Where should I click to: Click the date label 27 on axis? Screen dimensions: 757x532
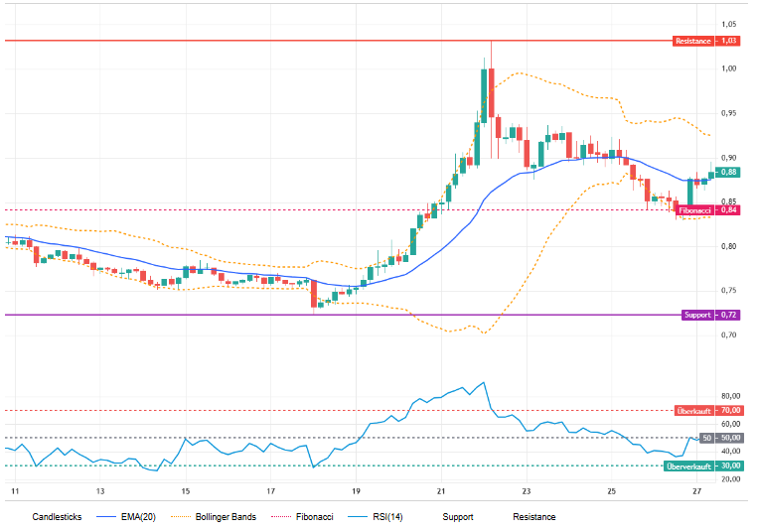click(x=696, y=491)
